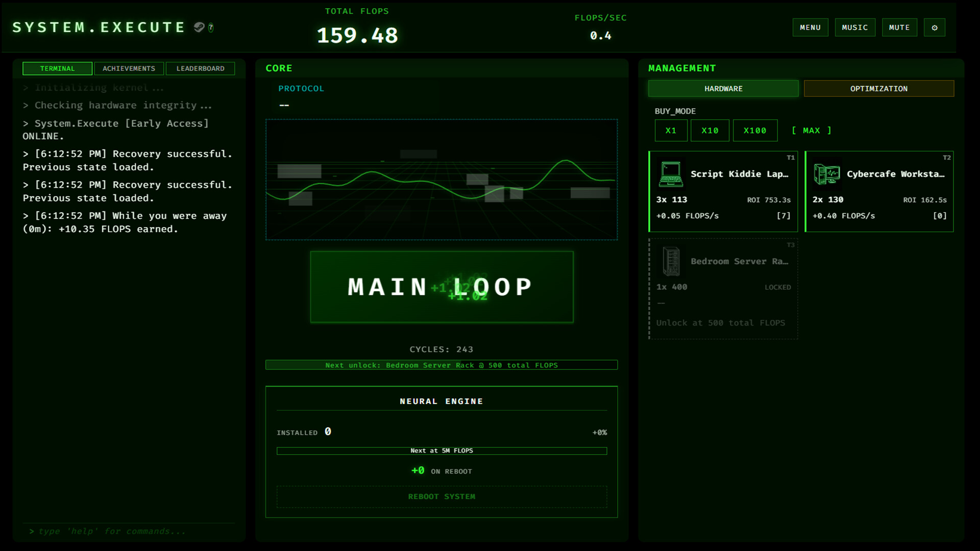Screen dimensions: 980x551
Task: Click REBOOT SYSTEM in the Neural Engine panel
Action: coord(441,496)
